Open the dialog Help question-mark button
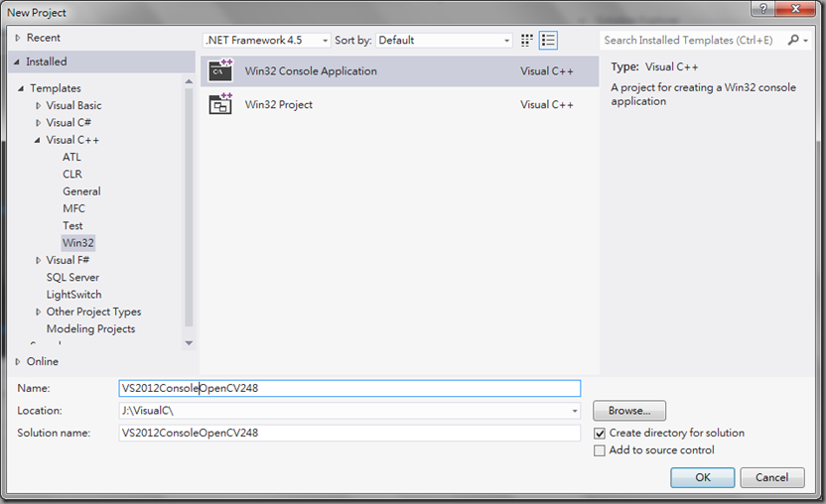826x504 pixels. tap(763, 8)
